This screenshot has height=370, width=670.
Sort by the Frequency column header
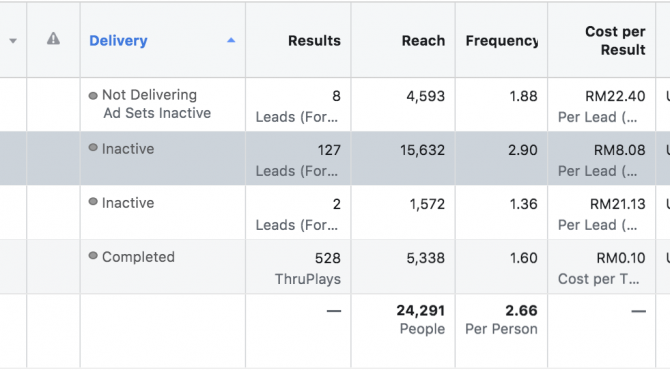click(x=502, y=41)
